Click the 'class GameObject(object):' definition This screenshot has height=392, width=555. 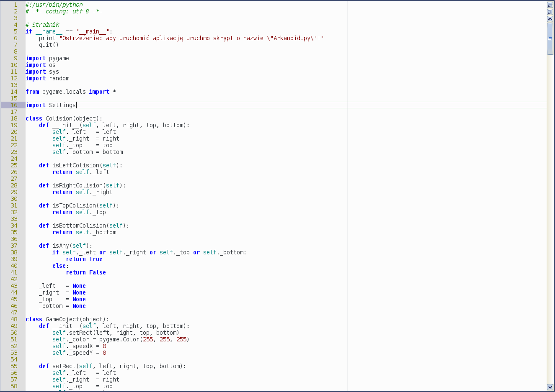67,319
